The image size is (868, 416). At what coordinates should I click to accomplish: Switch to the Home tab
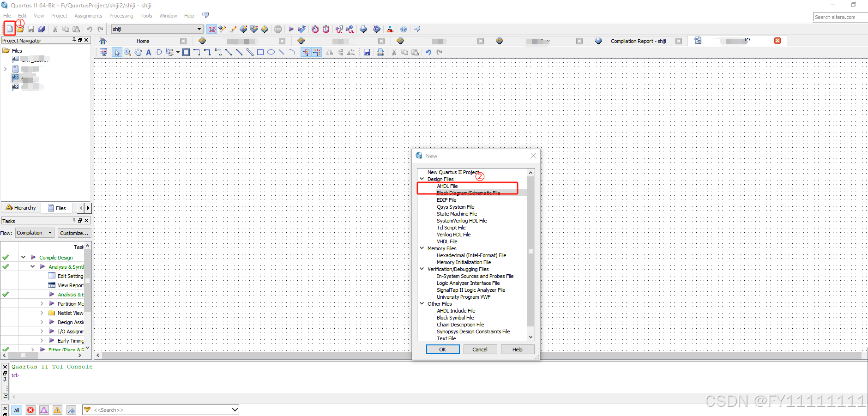click(x=143, y=41)
